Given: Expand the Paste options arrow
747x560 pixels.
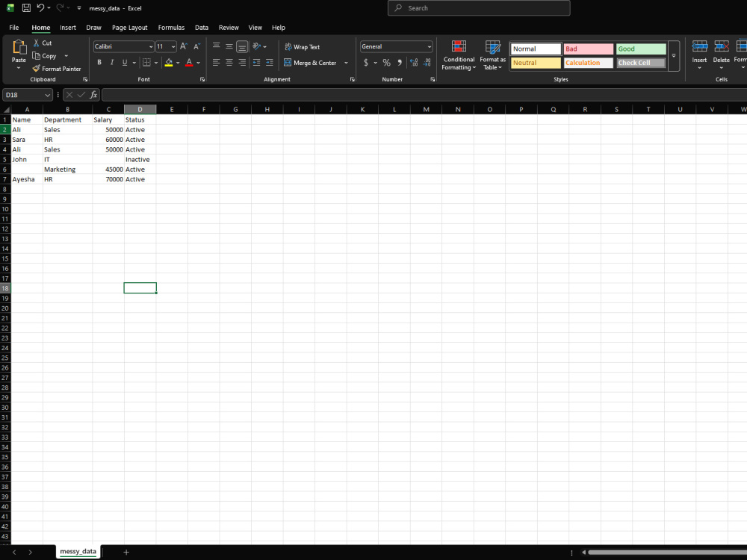Looking at the screenshot, I should [19, 68].
